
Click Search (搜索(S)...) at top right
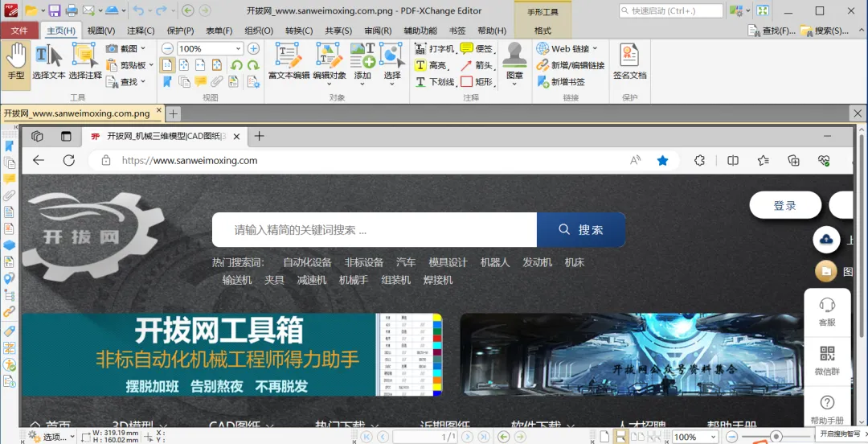(x=825, y=31)
